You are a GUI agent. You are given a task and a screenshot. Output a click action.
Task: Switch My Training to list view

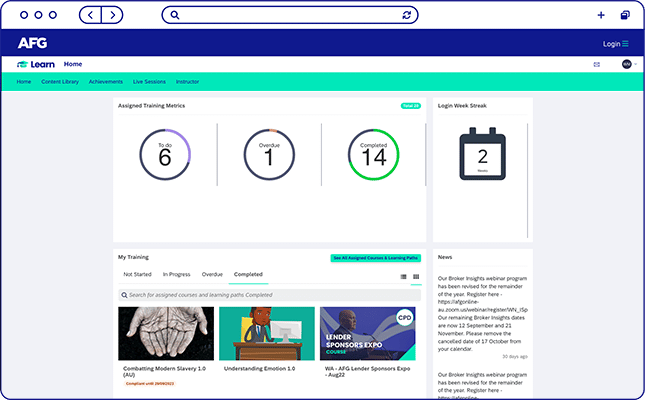[x=404, y=276]
